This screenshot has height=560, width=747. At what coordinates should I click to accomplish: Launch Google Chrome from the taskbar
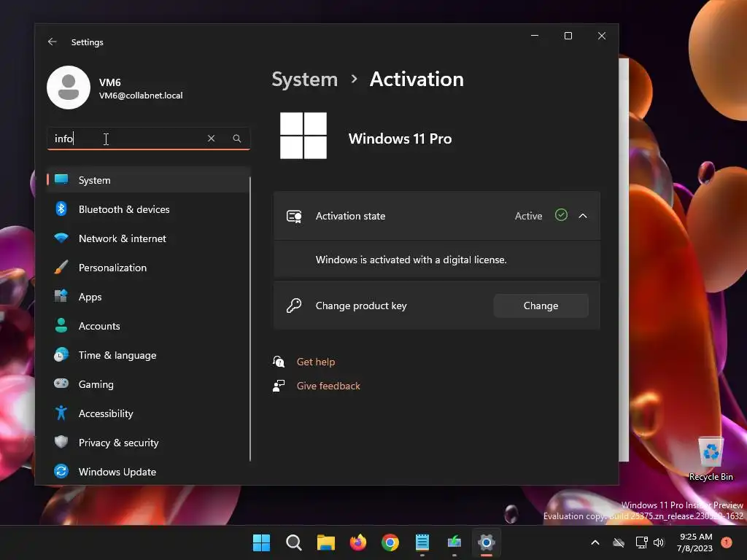390,542
